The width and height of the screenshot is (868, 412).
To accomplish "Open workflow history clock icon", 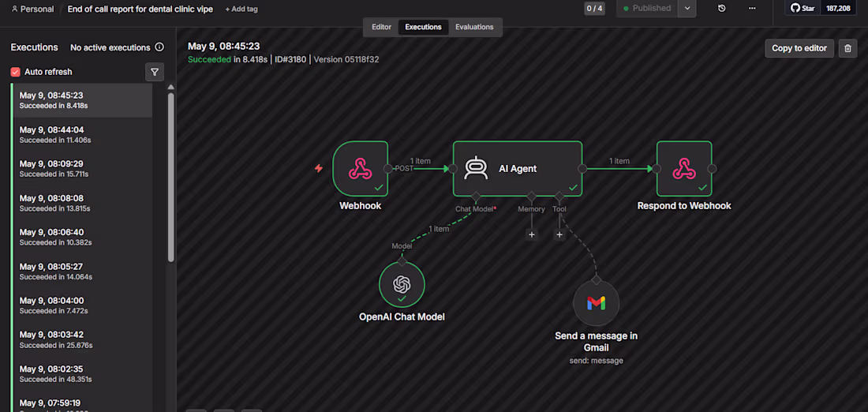I will tap(721, 9).
